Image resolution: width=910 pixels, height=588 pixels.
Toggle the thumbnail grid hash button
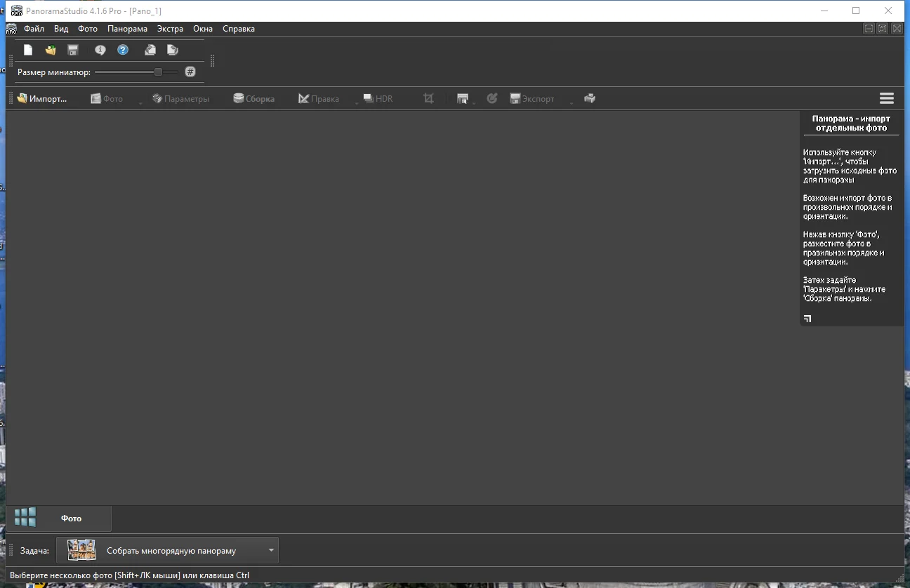pos(190,72)
